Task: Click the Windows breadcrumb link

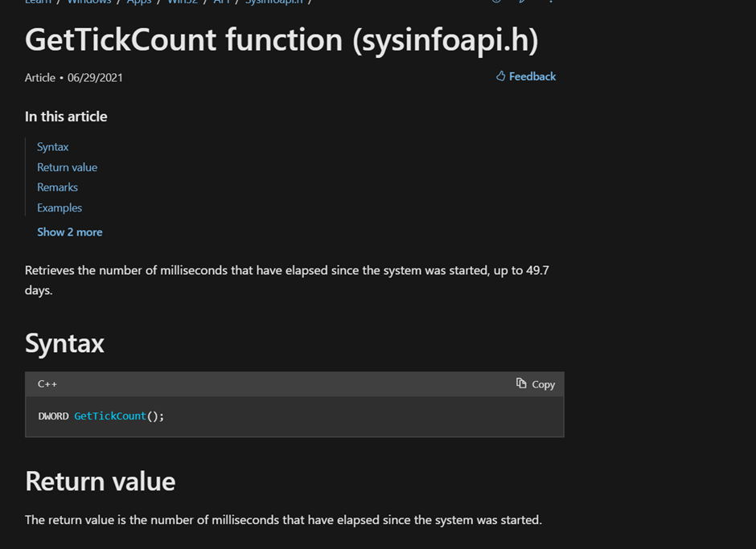Action: pyautogui.click(x=88, y=2)
